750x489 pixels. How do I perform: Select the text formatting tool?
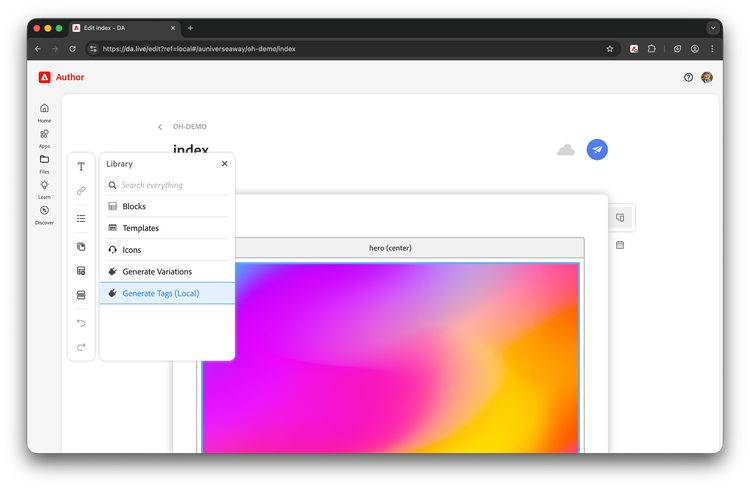pyautogui.click(x=81, y=167)
